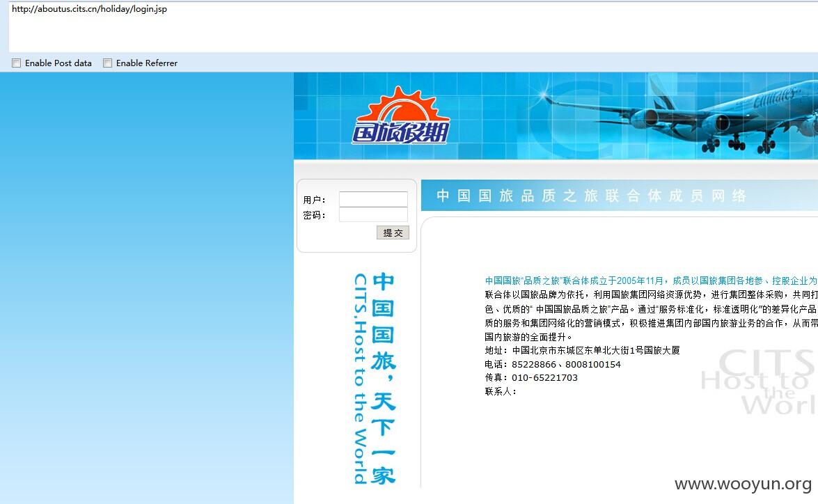Screen dimensions: 818x504
Task: Click the 密码 label text
Action: click(314, 215)
